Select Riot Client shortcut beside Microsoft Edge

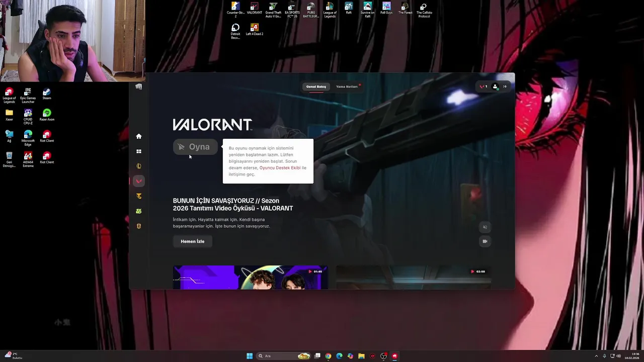(47, 136)
